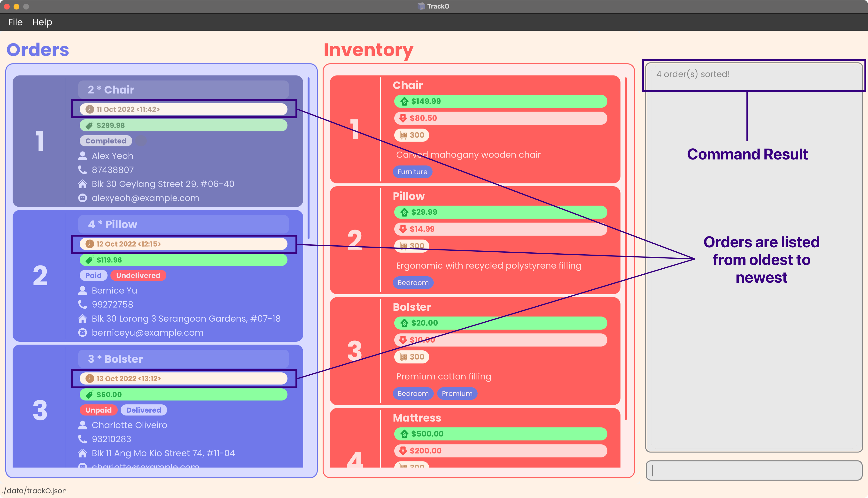868x498 pixels.
Task: Click the home icon beside Ang Mo Kio address
Action: 83,453
